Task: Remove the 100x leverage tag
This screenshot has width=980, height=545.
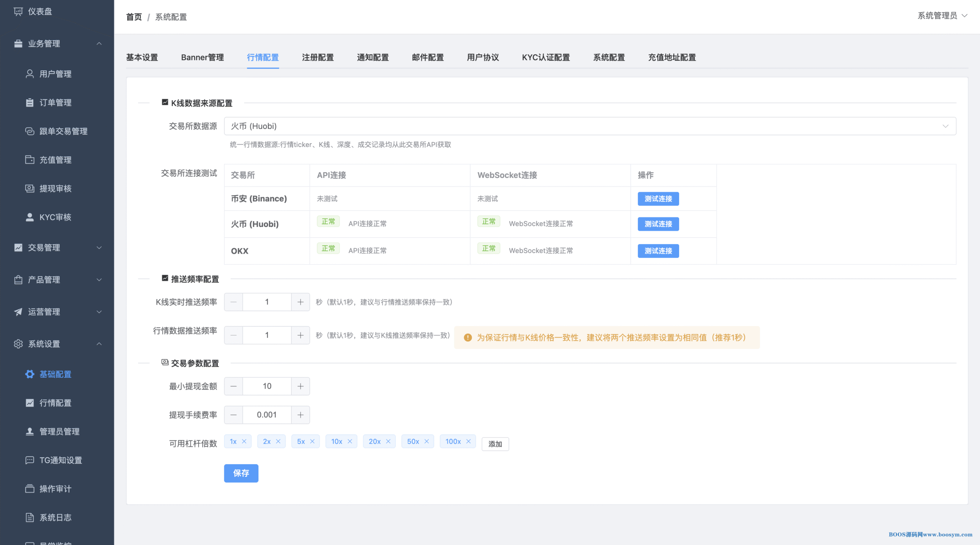Action: click(469, 441)
